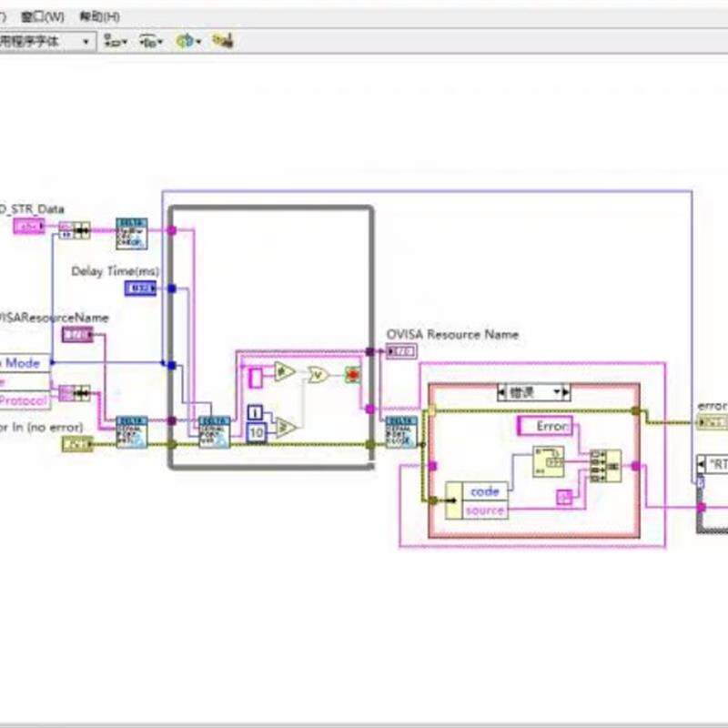Image resolution: width=728 pixels, height=728 pixels.
Task: Open the Resize Objects toolbar menu
Action: 188,41
